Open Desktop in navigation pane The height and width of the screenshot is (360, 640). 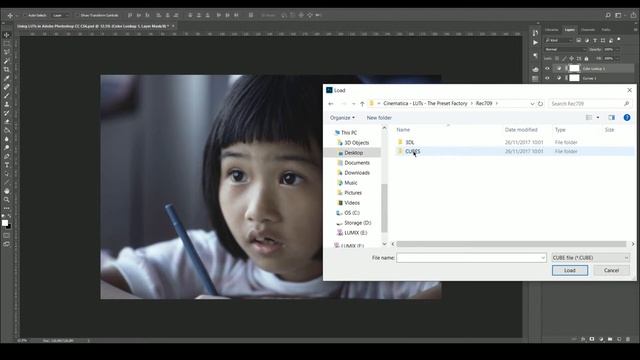click(x=353, y=153)
